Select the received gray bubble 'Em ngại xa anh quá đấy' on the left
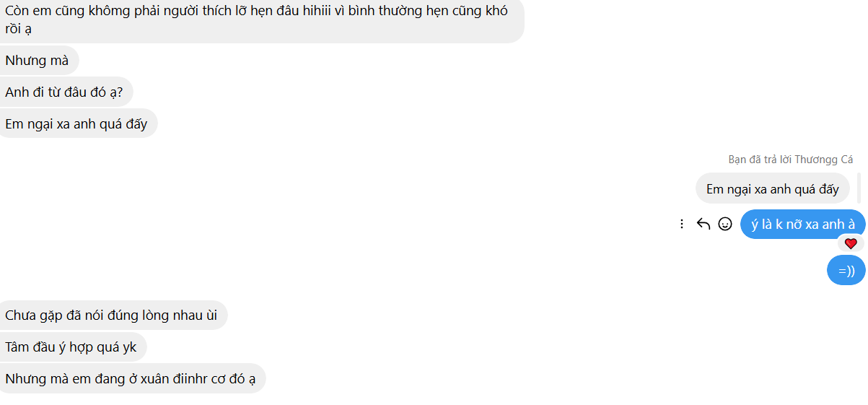 pos(78,123)
